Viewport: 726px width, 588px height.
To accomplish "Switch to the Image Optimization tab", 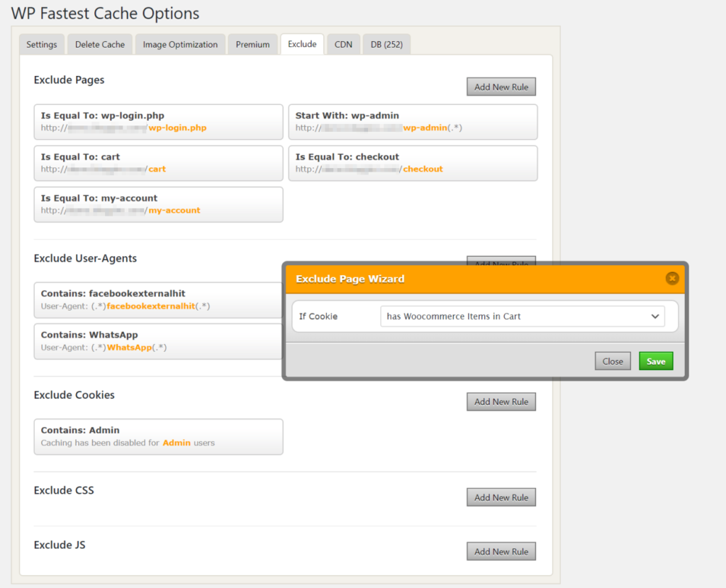I will pos(180,44).
